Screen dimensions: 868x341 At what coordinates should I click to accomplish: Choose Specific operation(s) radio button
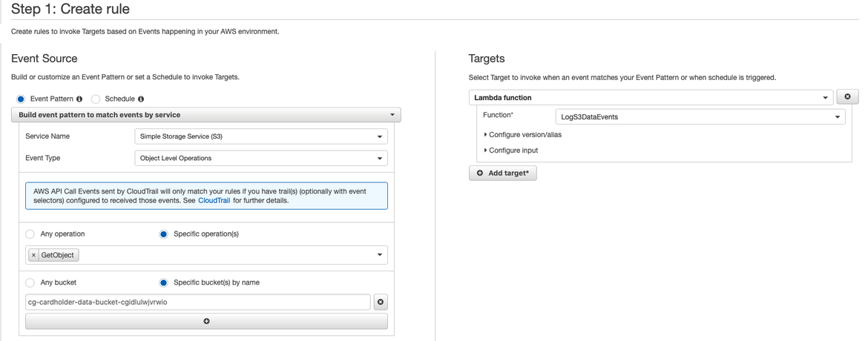point(164,234)
